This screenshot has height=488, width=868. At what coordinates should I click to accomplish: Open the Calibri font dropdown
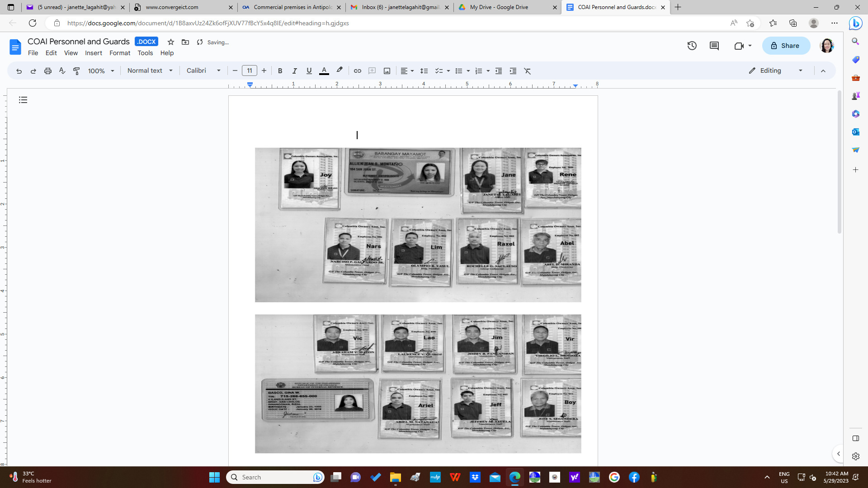(203, 71)
